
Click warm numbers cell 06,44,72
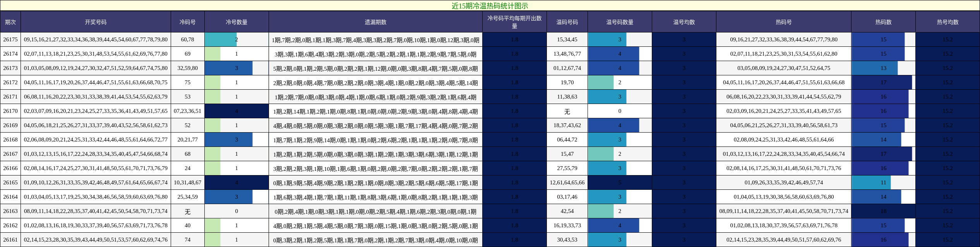[x=567, y=140]
